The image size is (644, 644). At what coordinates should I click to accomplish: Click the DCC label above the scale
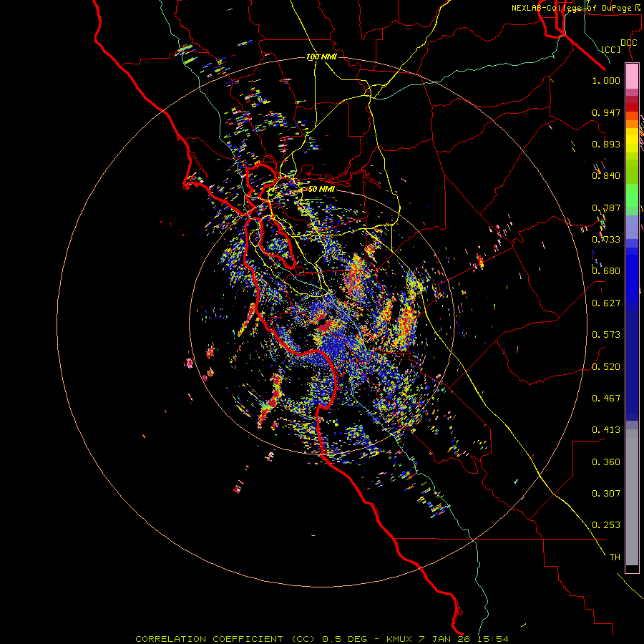[628, 43]
